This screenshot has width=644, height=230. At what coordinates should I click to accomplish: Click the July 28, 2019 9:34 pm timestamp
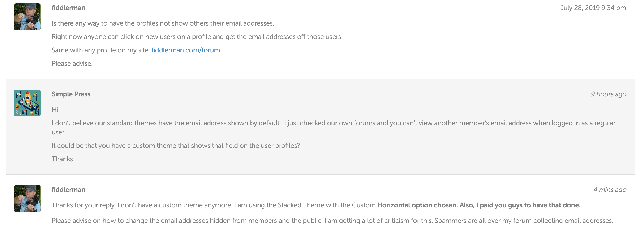(x=593, y=8)
